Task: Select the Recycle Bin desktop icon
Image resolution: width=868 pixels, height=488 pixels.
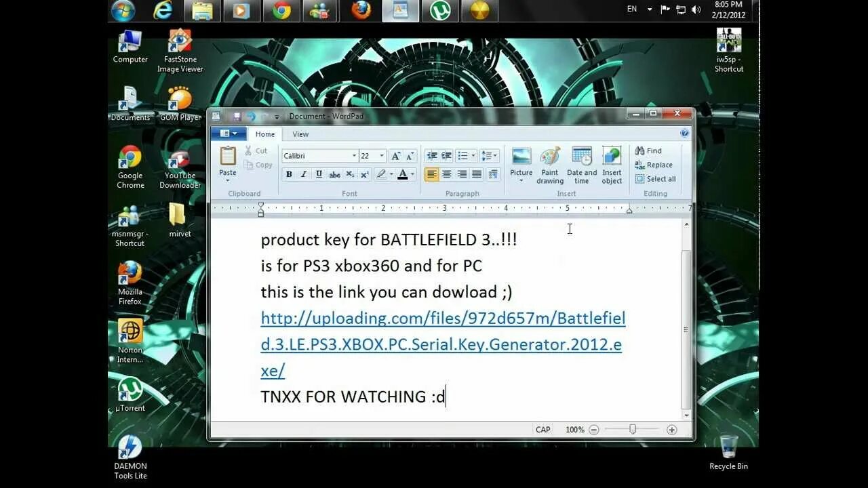Action: coord(728,453)
